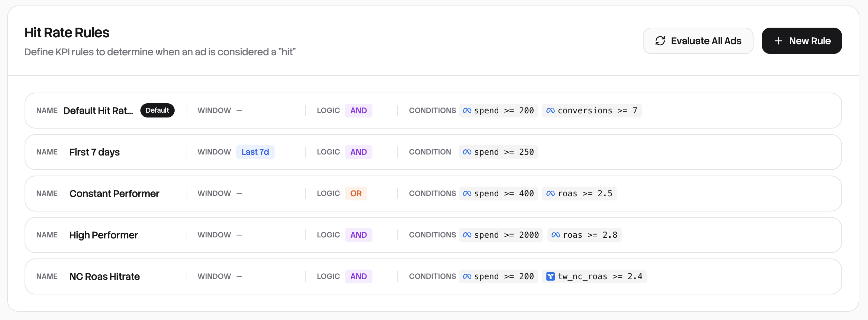Click the Default Hit Rat... rule name
The width and height of the screenshot is (868, 320).
(x=98, y=111)
